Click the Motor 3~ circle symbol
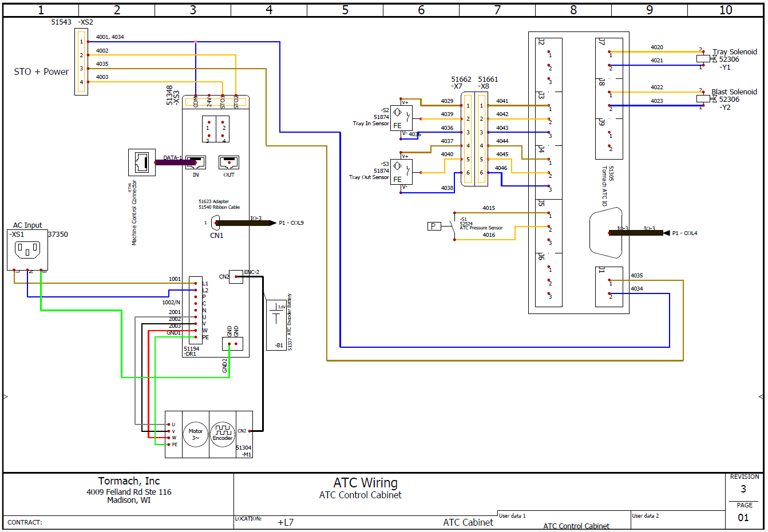This screenshot has height=532, width=768. [x=196, y=435]
